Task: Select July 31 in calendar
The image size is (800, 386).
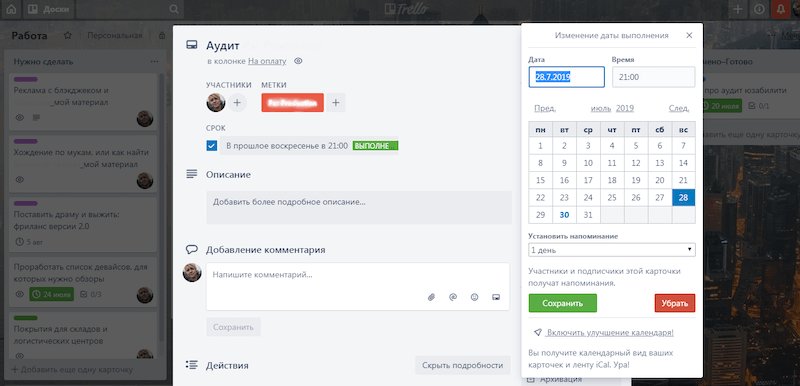Action: coord(588,215)
